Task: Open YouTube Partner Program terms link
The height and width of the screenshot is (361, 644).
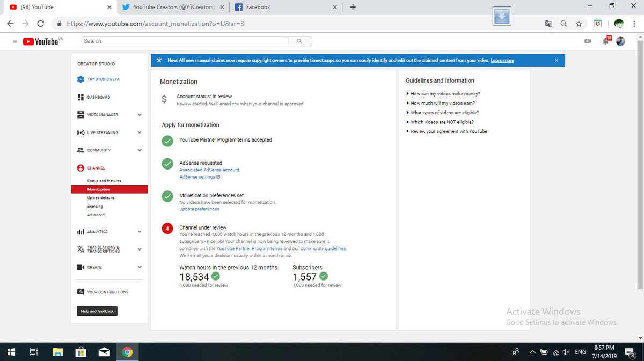Action: click(x=250, y=249)
